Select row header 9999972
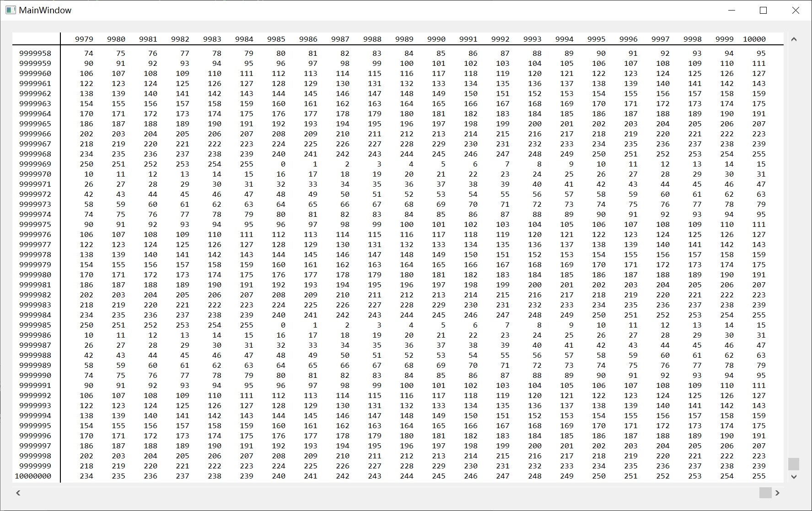The image size is (812, 511). pos(35,194)
